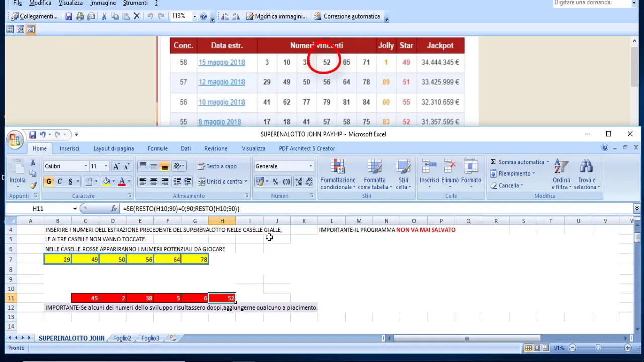644x362 pixels.
Task: Toggle bold G formatting button
Action: (49, 182)
